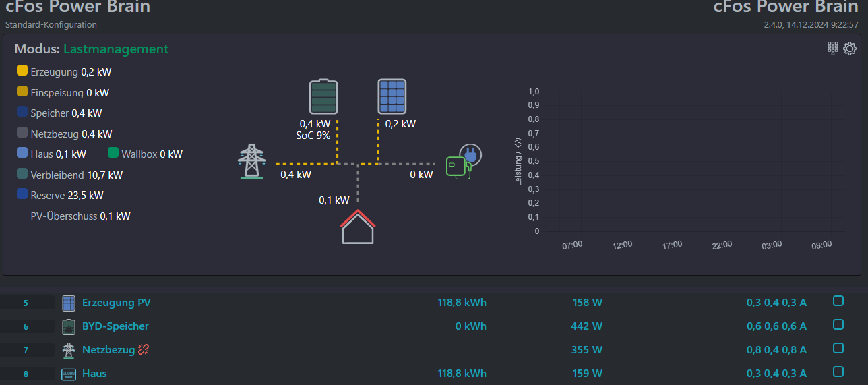The height and width of the screenshot is (385, 868).
Task: Click the green Wallbox color swatch
Action: pos(113,153)
